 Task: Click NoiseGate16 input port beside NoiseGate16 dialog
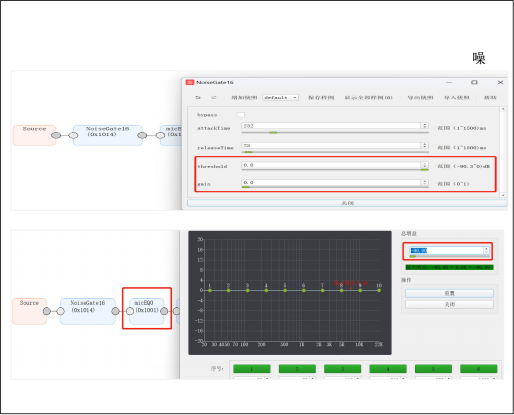73,135
